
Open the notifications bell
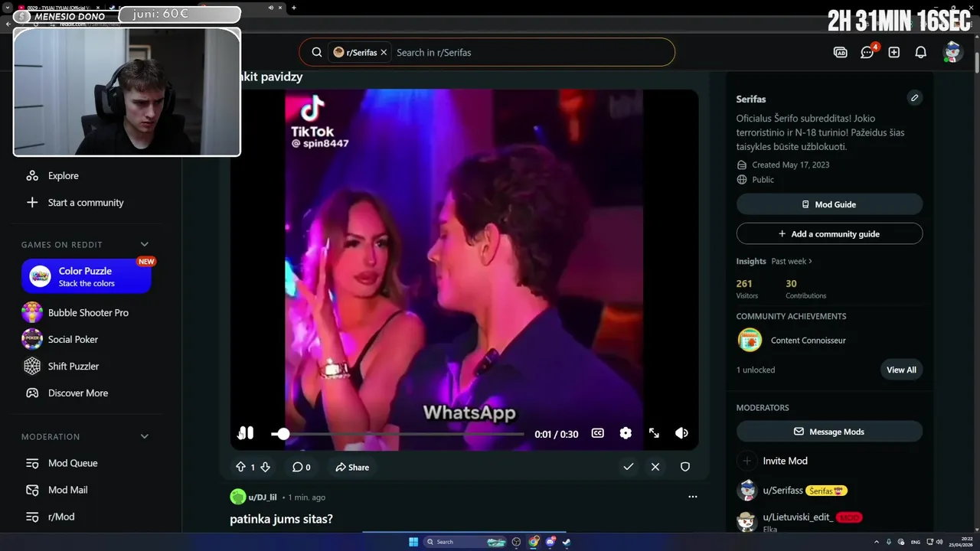(921, 52)
